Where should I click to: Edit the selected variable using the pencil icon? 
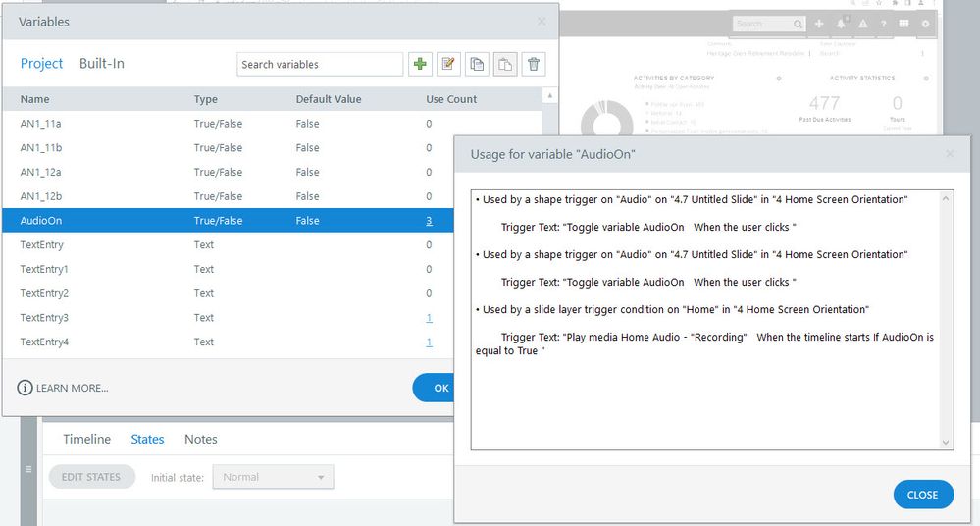point(448,64)
